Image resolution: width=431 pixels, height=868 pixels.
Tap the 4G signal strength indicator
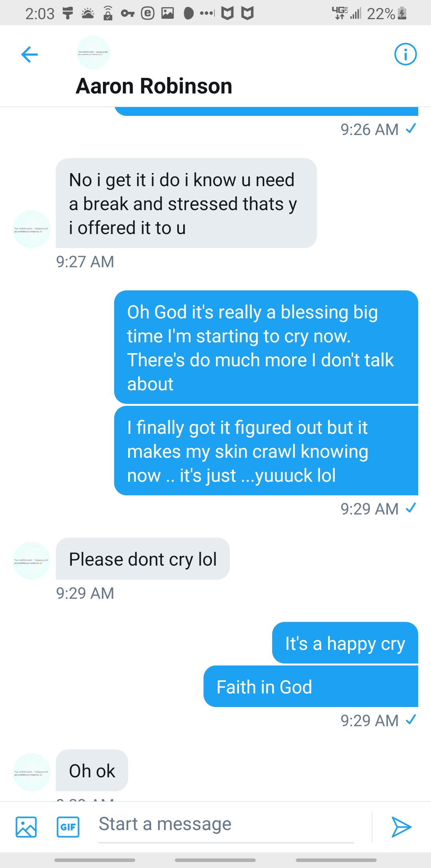(346, 14)
